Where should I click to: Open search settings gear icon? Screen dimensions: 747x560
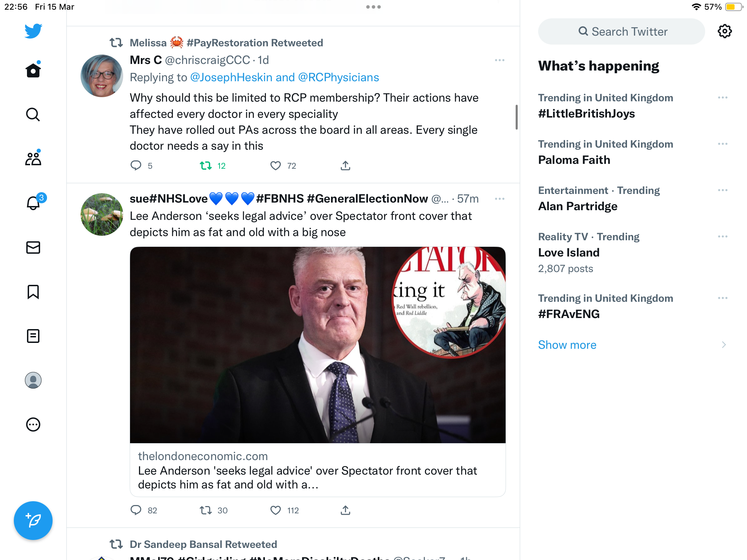725,31
